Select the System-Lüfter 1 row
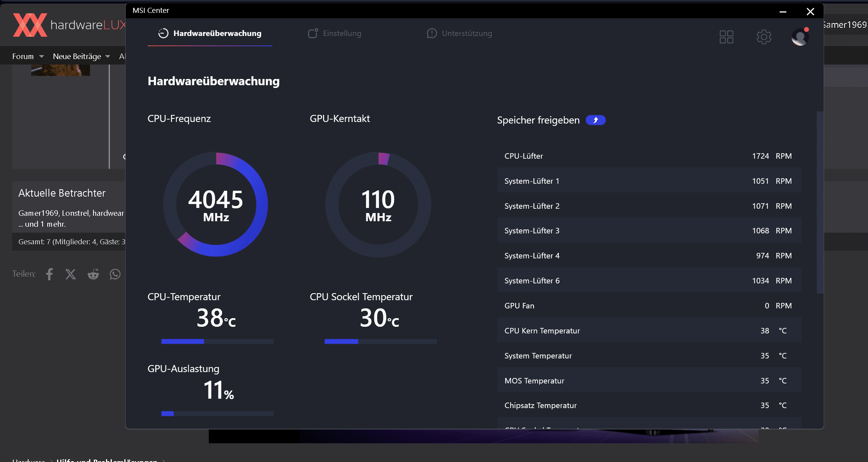The width and height of the screenshot is (868, 462). click(x=649, y=181)
